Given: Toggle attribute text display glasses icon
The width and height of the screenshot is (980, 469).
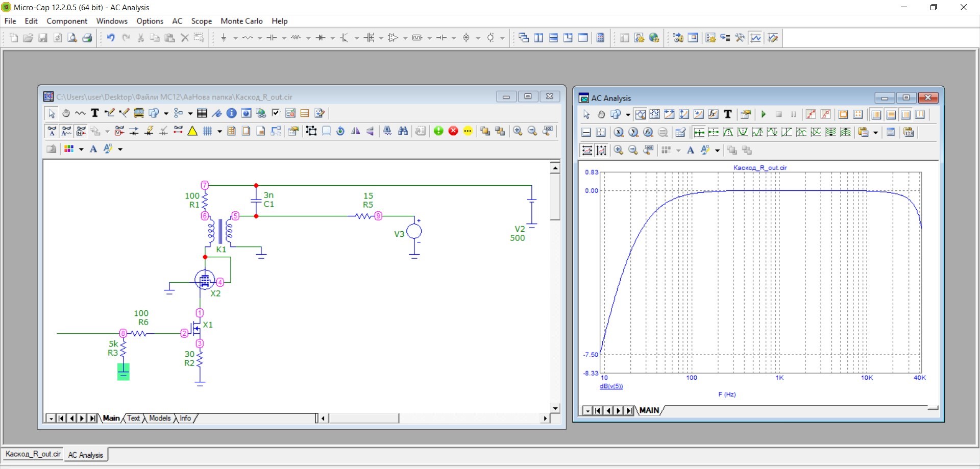Looking at the screenshot, I should point(52,131).
